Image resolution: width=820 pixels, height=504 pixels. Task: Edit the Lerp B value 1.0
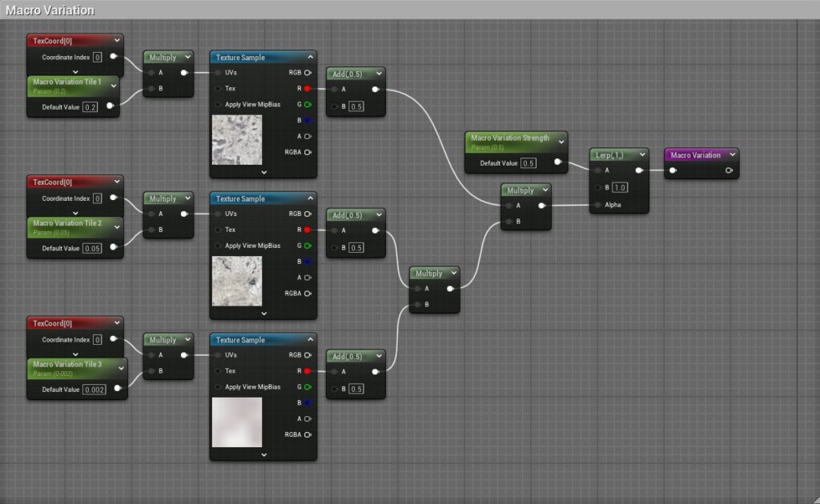[619, 187]
